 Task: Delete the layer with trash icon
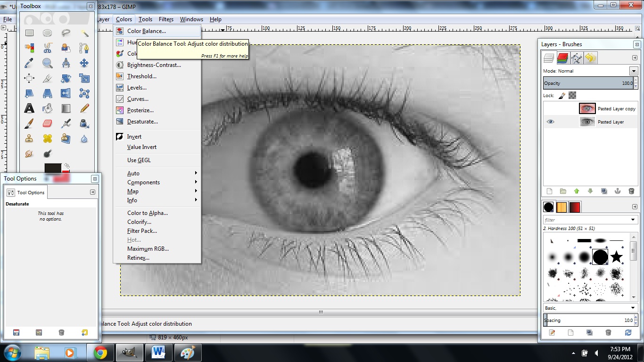[631, 191]
